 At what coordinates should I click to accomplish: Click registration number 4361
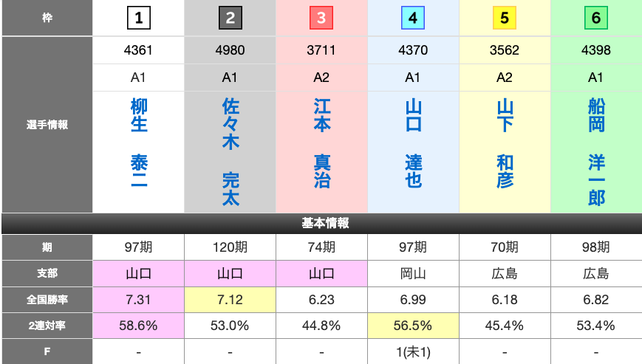pyautogui.click(x=138, y=50)
